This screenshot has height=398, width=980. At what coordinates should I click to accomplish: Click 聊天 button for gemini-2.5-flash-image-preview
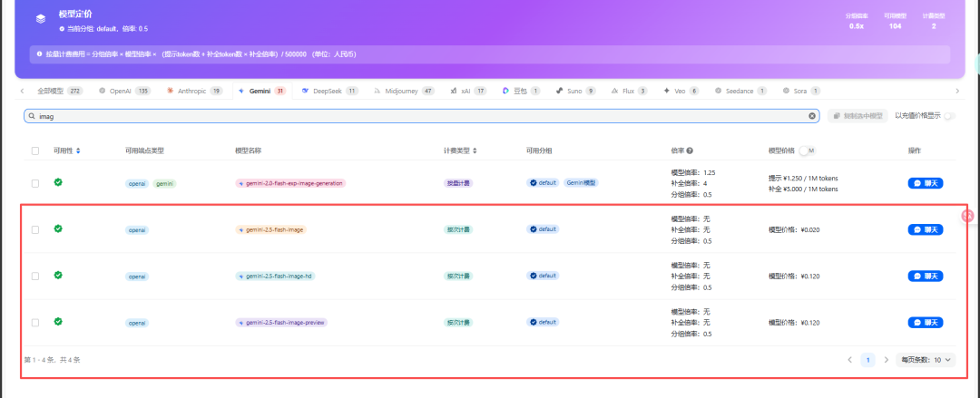(x=925, y=323)
